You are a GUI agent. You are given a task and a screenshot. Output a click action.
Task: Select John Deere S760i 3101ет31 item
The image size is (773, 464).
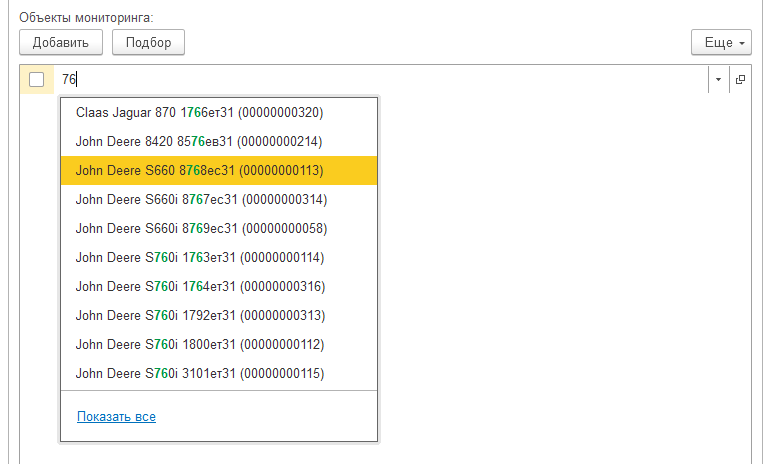pos(200,374)
